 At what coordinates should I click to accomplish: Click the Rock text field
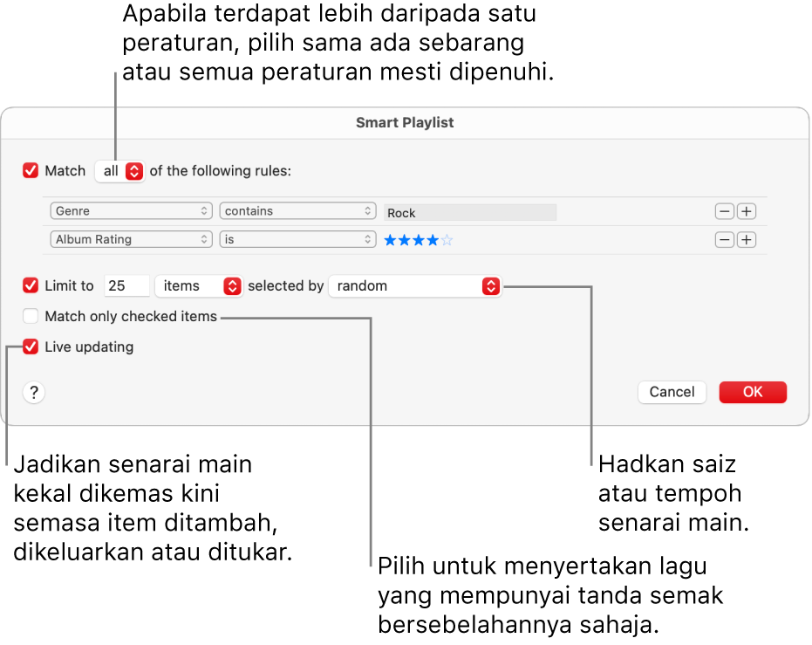click(470, 212)
